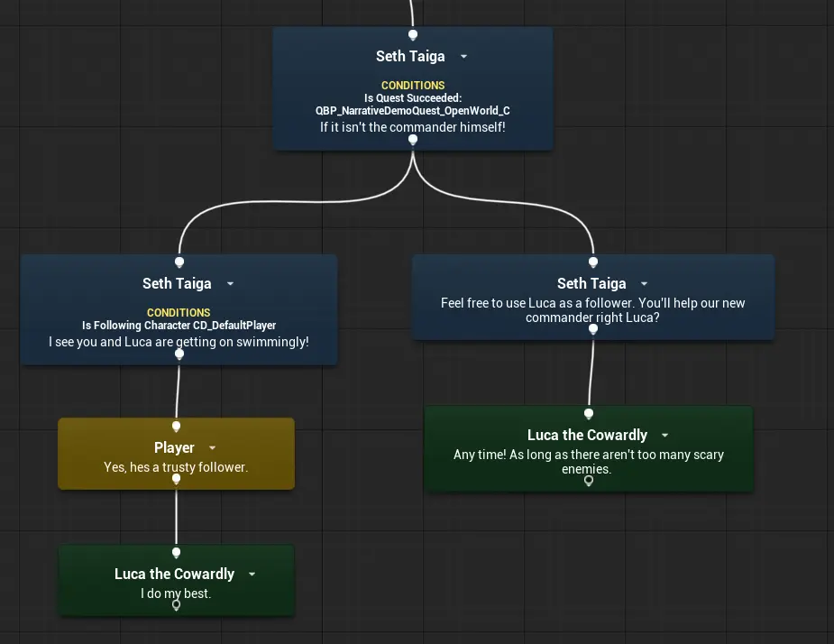Click empty output pin of 'I do my best' node
Image resolution: width=834 pixels, height=644 pixels.
176,605
